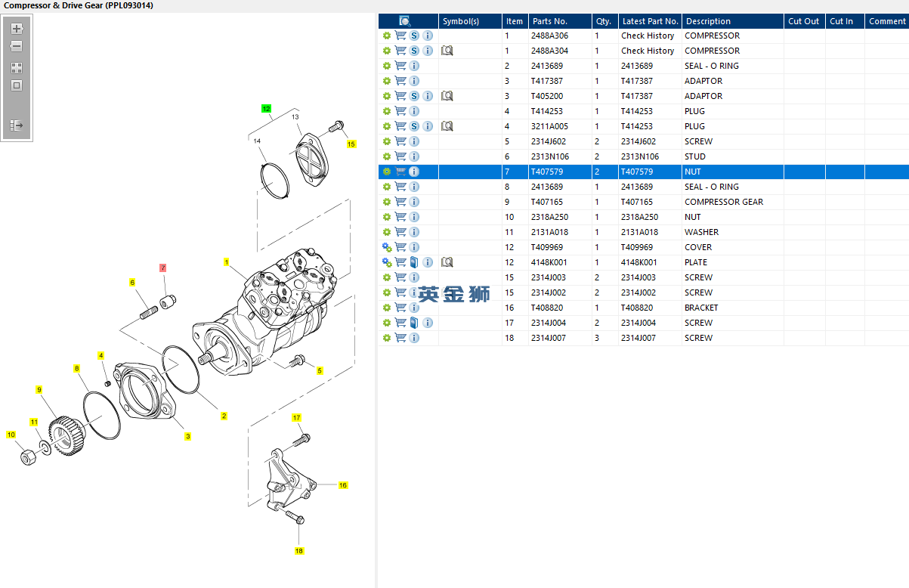Open blue book icon for SCREW 2314J004
The height and width of the screenshot is (588, 909).
coord(414,323)
